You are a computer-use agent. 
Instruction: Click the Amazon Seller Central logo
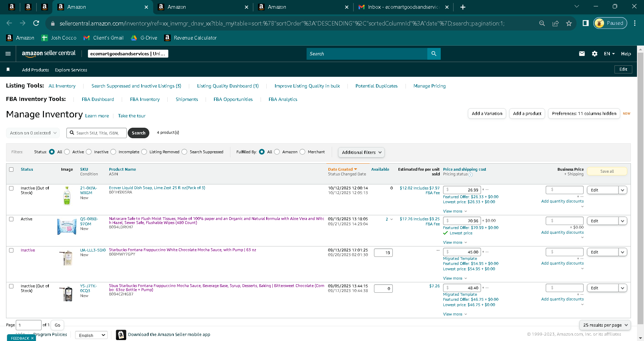(x=49, y=53)
